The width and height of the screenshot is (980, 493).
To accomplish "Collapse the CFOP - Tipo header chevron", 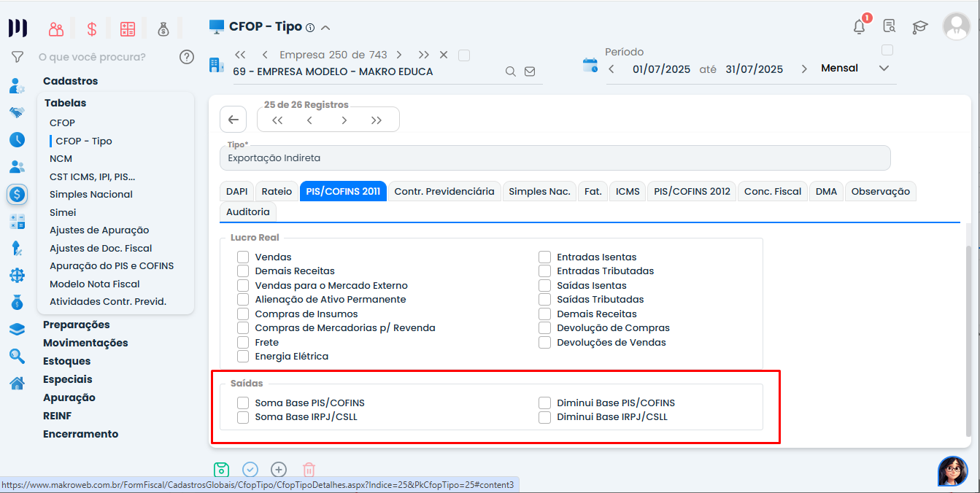I will 327,26.
